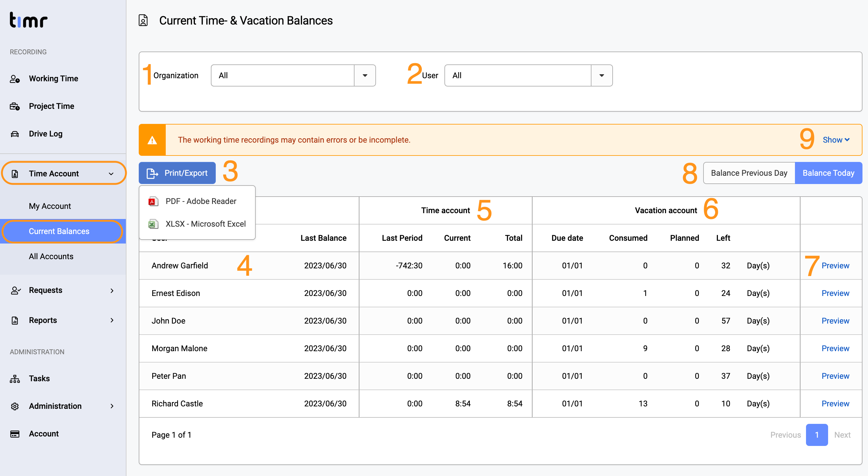The height and width of the screenshot is (476, 868).
Task: Click the Last Period column header
Action: pos(402,238)
